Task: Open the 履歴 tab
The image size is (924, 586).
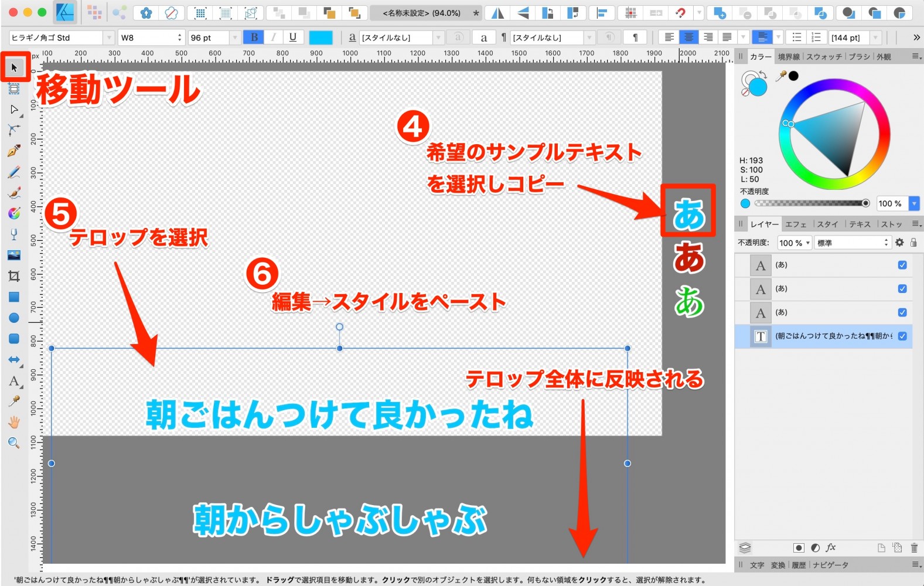Action: (x=799, y=565)
